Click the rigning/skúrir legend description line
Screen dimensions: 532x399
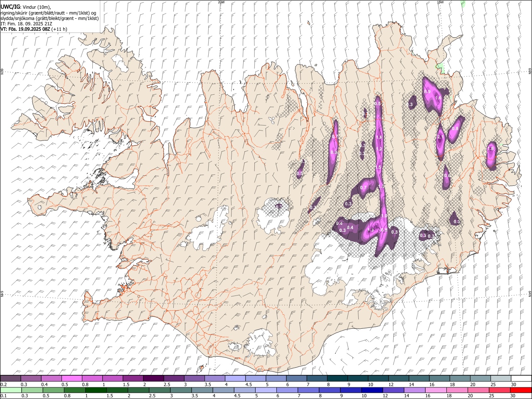click(48, 13)
